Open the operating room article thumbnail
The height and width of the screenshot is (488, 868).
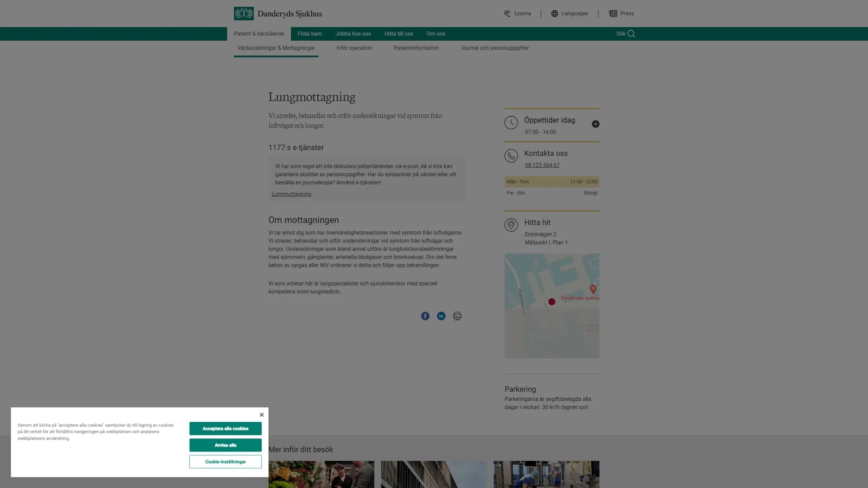point(546,474)
